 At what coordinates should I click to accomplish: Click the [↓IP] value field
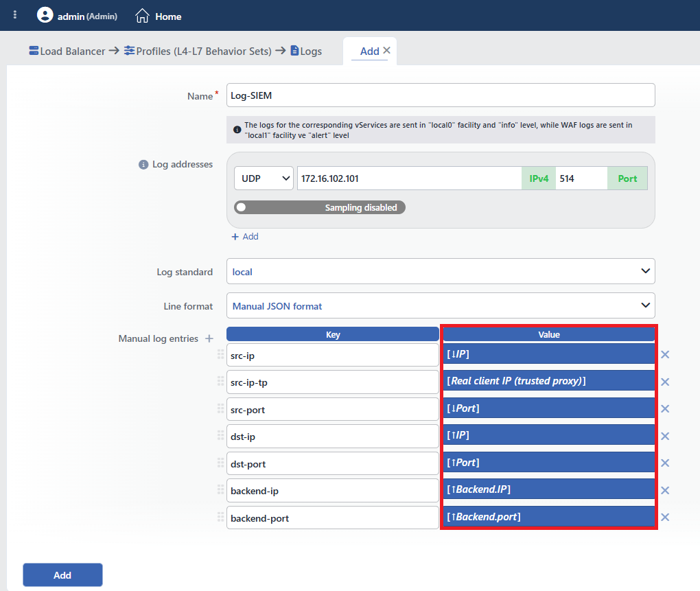click(548, 354)
